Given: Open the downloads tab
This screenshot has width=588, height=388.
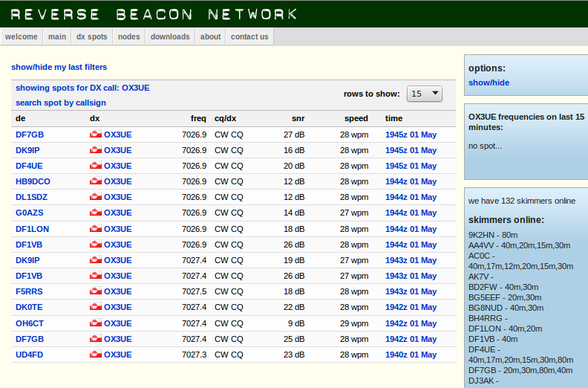Looking at the screenshot, I should click(x=170, y=37).
